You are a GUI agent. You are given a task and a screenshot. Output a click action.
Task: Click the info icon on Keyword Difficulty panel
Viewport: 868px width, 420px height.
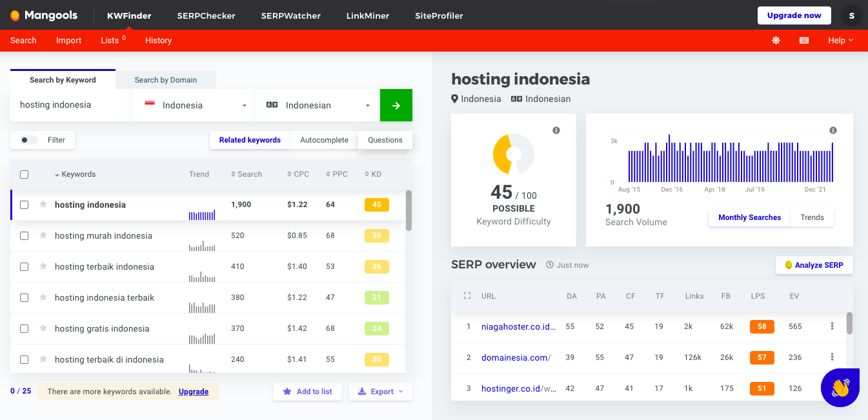pyautogui.click(x=556, y=130)
